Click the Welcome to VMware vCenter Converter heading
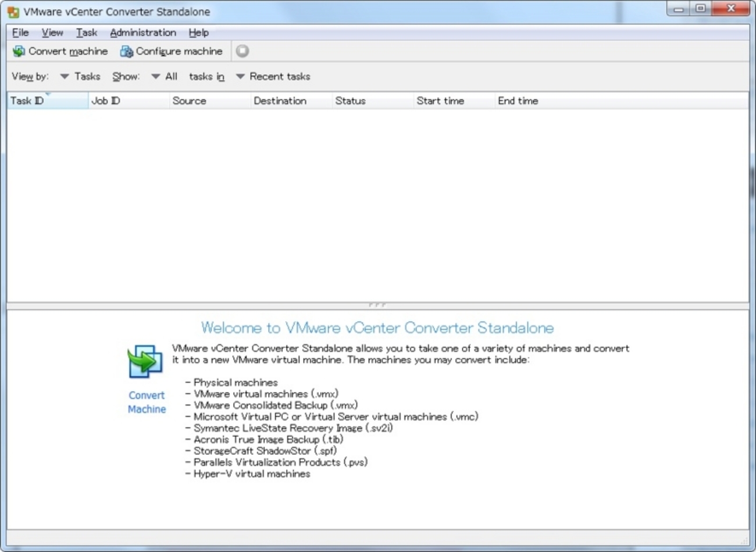 377,327
